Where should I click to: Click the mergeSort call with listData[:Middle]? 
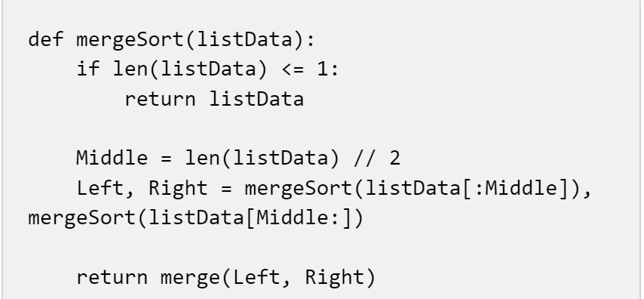412,188
